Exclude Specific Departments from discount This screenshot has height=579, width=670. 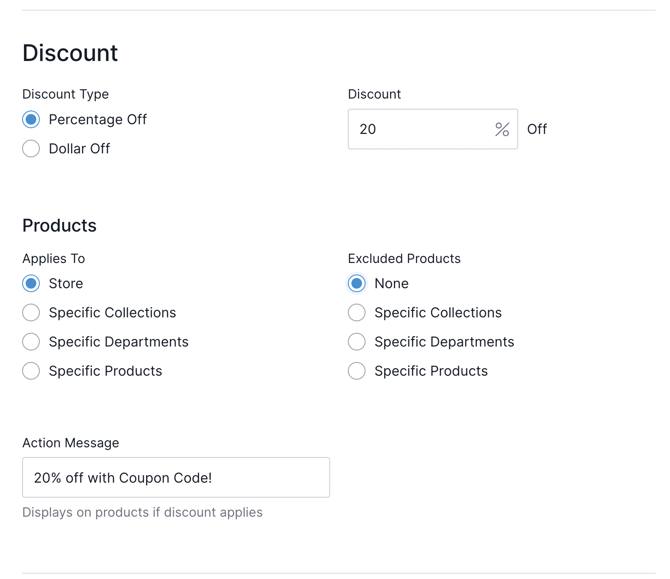(357, 342)
